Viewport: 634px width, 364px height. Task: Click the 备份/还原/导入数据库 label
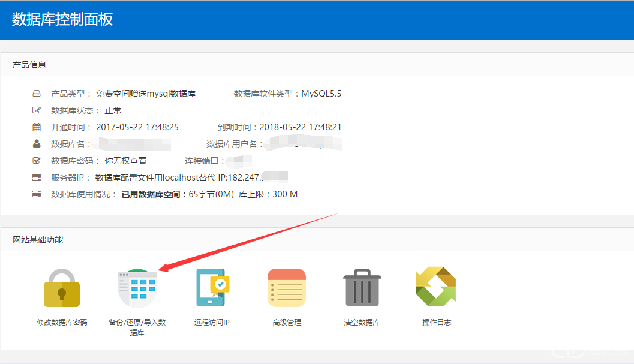tap(137, 327)
